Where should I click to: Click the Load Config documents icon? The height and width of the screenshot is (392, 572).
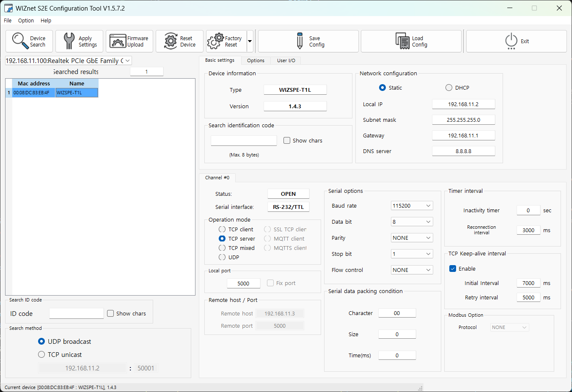403,41
